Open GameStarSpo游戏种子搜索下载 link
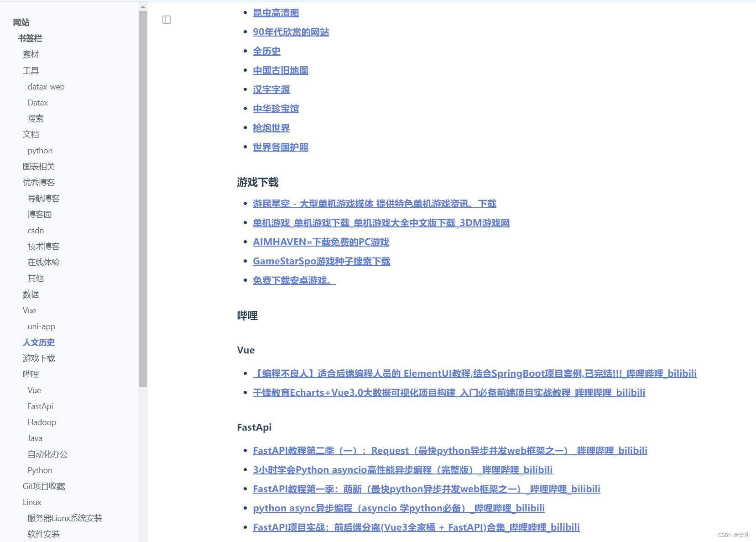 pos(322,261)
